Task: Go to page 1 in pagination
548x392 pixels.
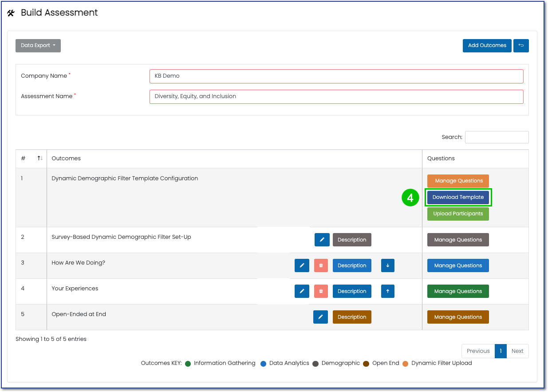Action: [x=501, y=351]
